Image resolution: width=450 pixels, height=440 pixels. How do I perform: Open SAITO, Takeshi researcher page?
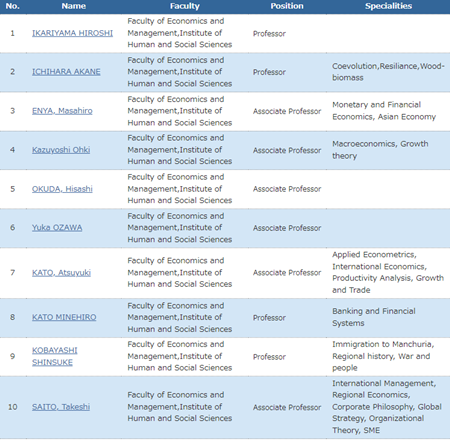pos(61,407)
